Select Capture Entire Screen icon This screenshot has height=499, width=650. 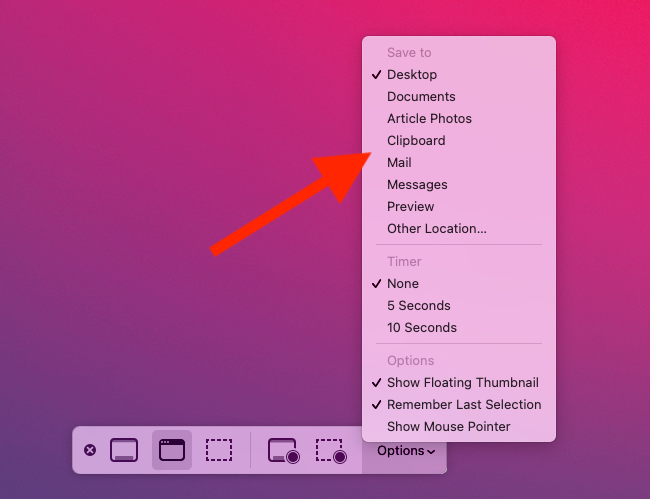124,450
